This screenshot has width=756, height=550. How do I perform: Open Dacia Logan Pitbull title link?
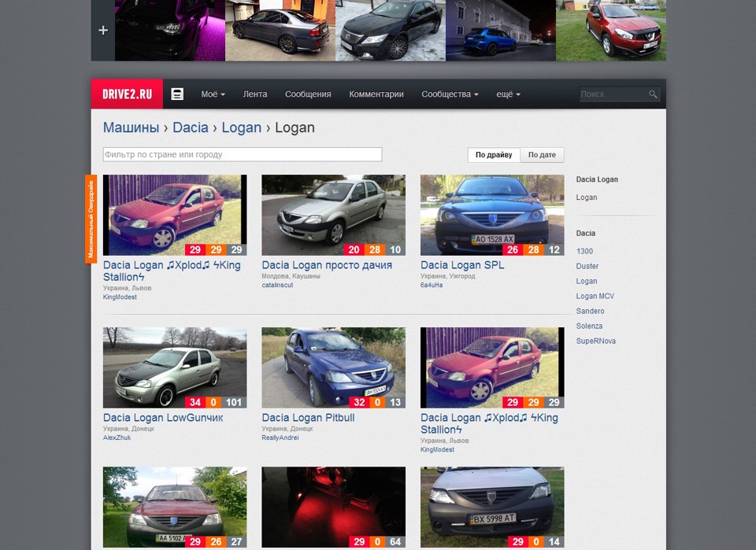[x=308, y=418]
